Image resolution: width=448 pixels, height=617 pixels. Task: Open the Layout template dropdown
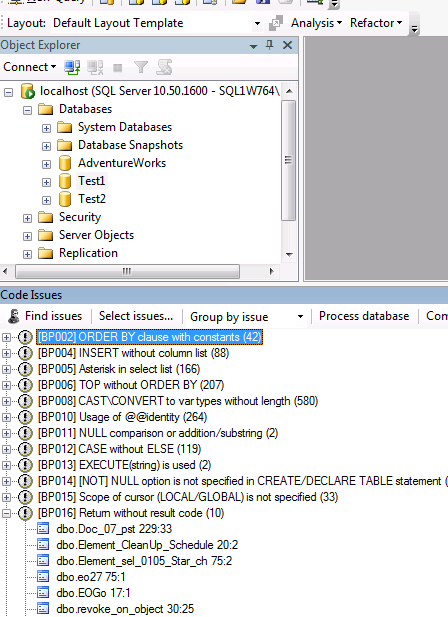[257, 23]
